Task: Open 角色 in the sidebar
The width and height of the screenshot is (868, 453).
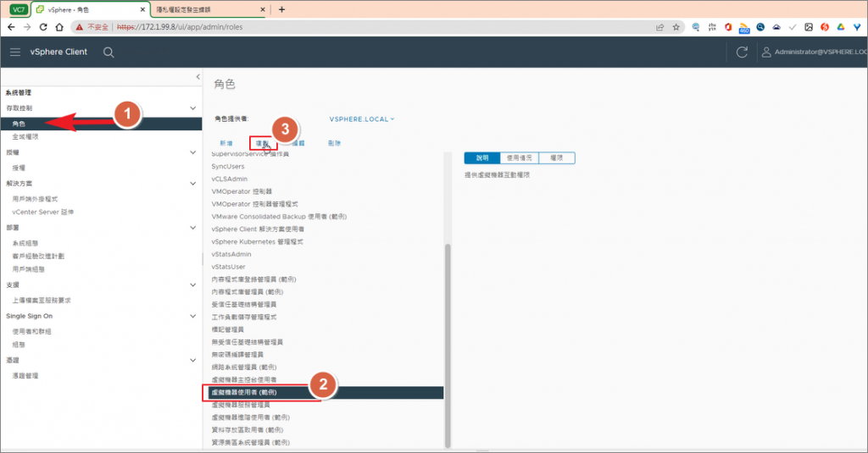Action: 101,124
